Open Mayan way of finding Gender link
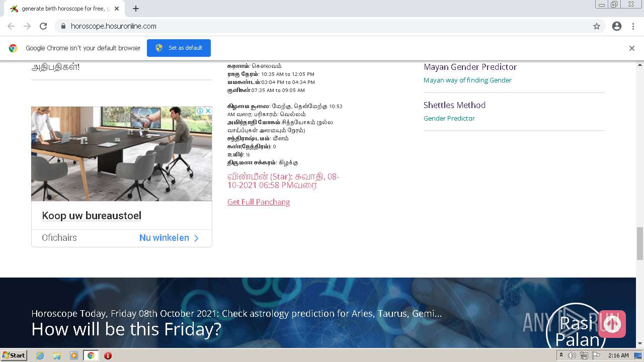The width and height of the screenshot is (644, 362). [467, 80]
